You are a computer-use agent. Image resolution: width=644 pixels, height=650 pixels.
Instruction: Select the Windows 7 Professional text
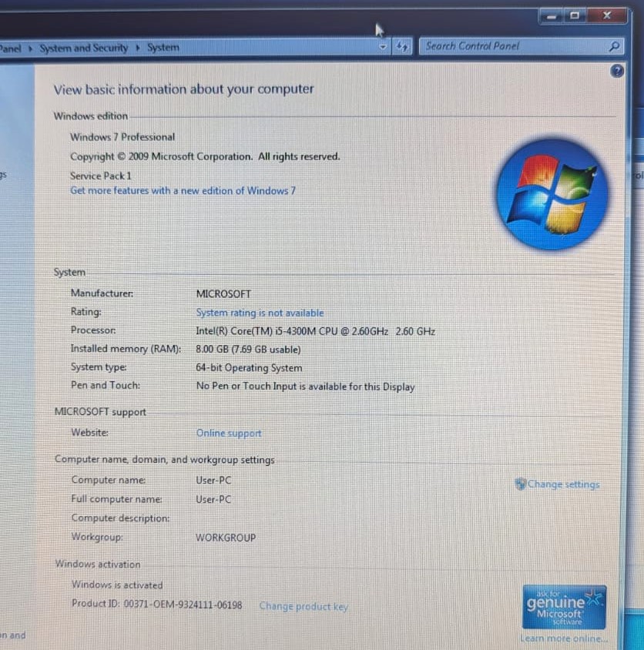[122, 137]
